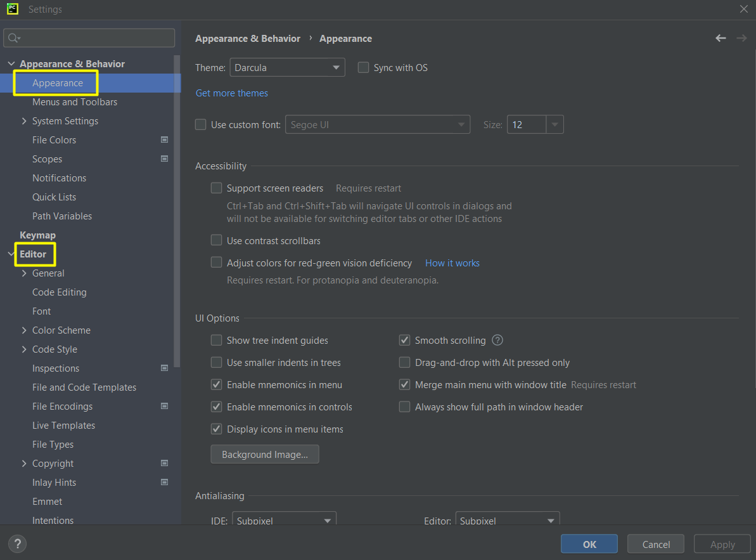This screenshot has width=756, height=560.
Task: Confirm with OK button
Action: click(589, 544)
